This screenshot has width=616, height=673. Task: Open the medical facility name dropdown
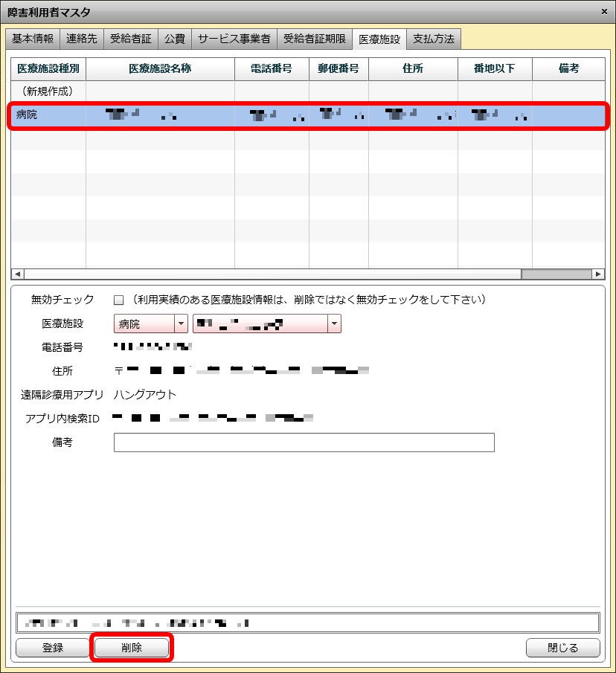(335, 323)
